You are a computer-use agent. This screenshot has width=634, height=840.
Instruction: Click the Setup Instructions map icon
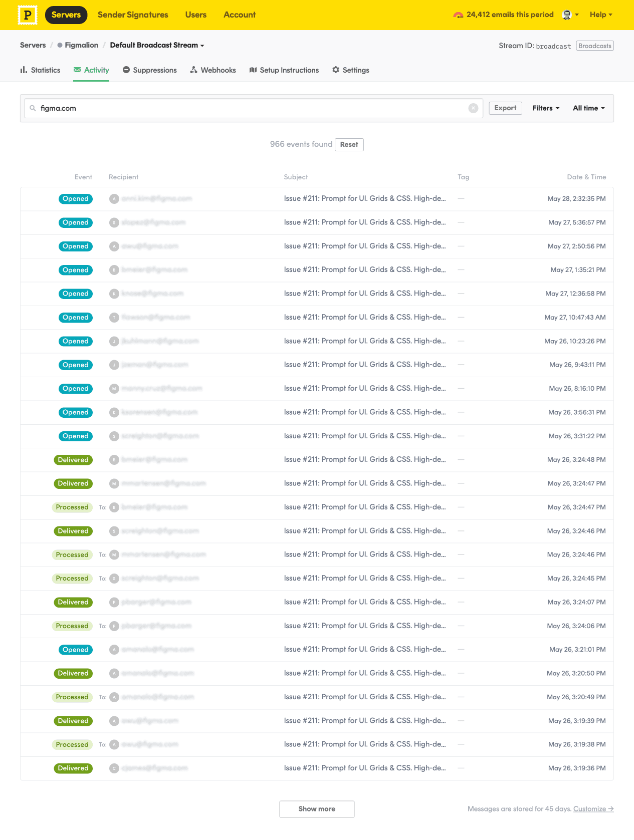click(253, 70)
